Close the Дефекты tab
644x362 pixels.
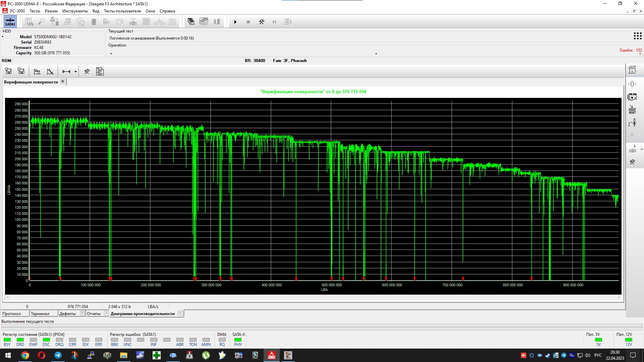pyautogui.click(x=82, y=313)
